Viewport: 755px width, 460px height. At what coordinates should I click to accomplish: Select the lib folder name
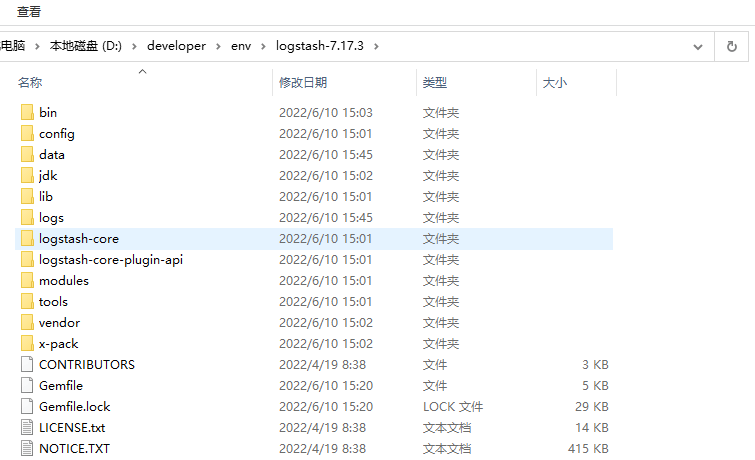click(x=46, y=197)
